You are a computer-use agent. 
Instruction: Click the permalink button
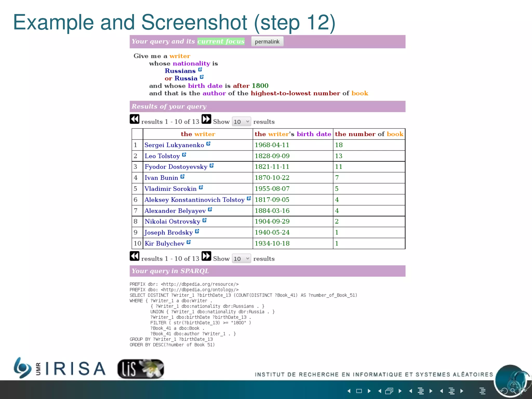[x=267, y=42]
